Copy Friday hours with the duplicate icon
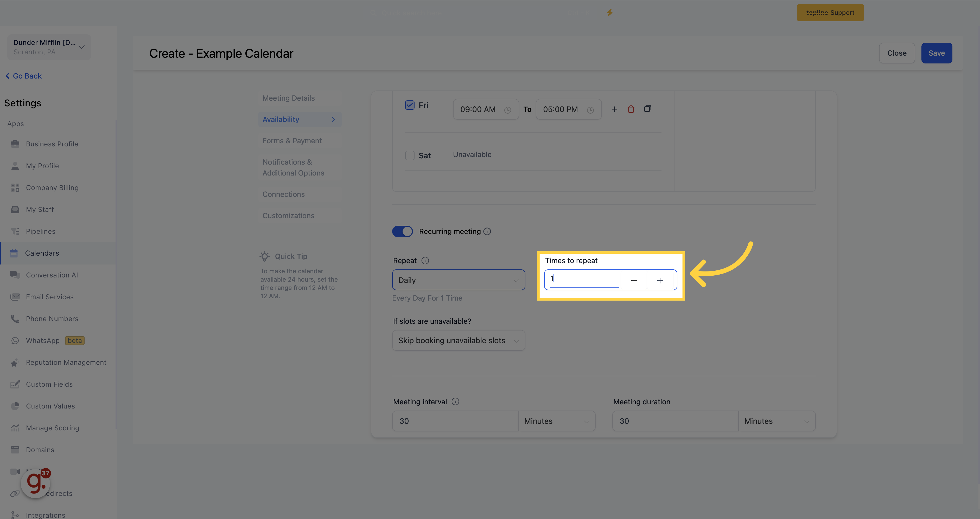Screen dimensions: 980x519 tap(647, 109)
